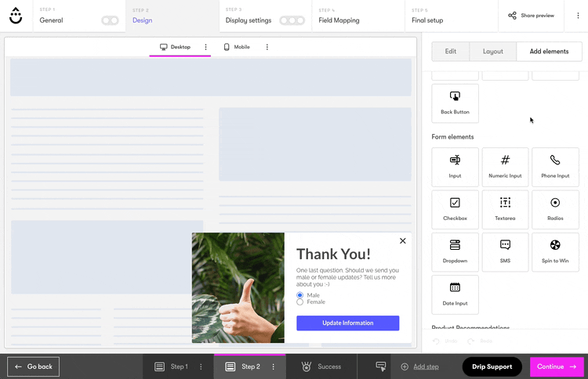Add a Phone Input form element
This screenshot has width=588, height=379.
[555, 167]
